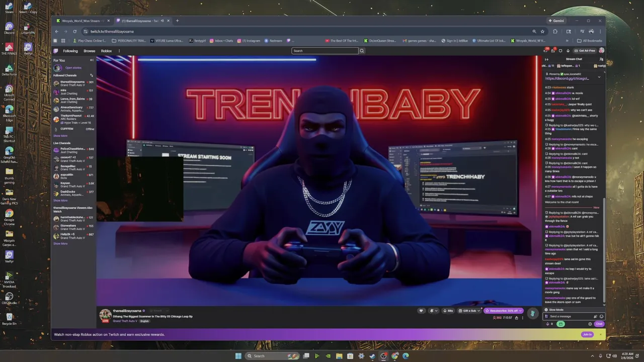Image resolution: width=644 pixels, height=362 pixels.
Task: Open Following in Twitch nav
Action: 70,51
